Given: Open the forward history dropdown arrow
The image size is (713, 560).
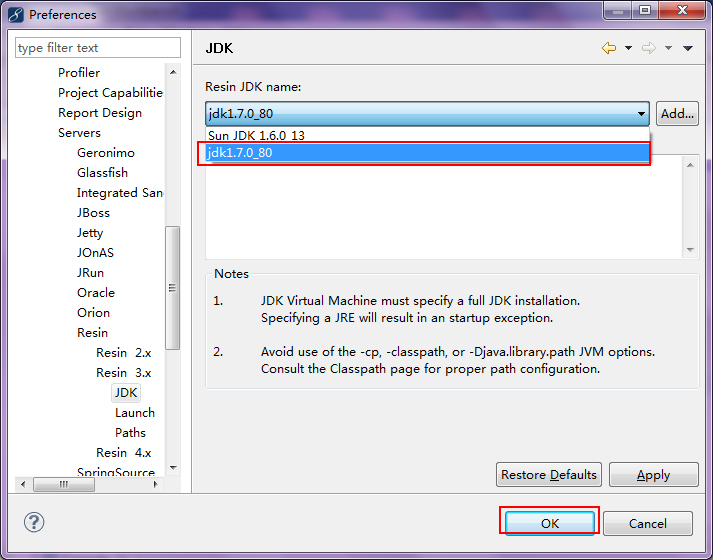Looking at the screenshot, I should pos(668,48).
